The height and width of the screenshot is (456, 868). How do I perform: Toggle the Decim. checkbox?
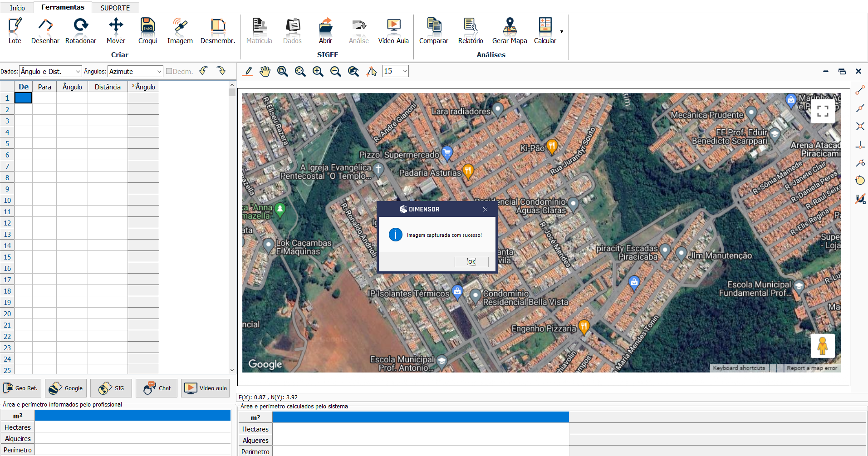tap(169, 71)
